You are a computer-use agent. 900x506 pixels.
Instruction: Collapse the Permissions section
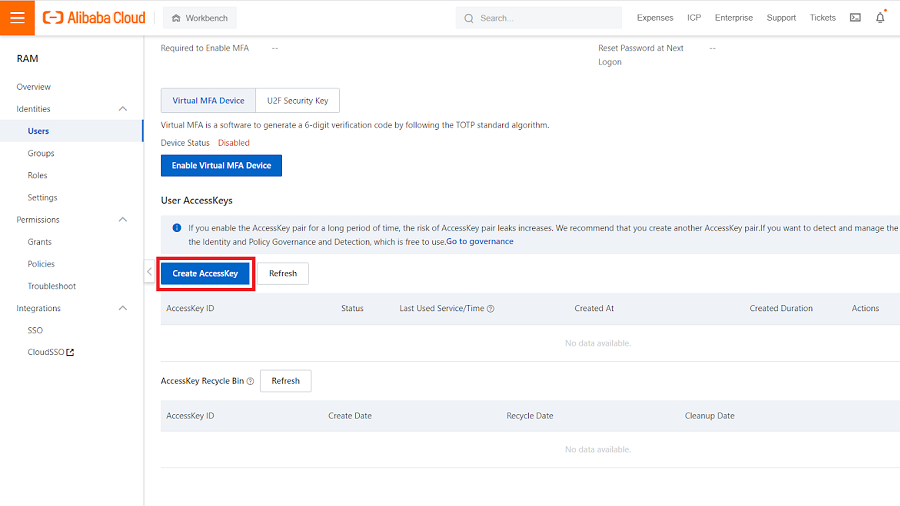click(x=123, y=220)
